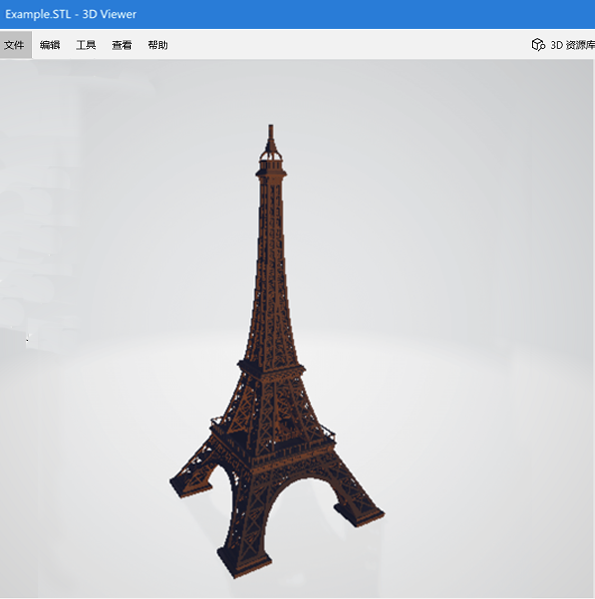
Task: Open the 工具 menu
Action: pyautogui.click(x=86, y=45)
